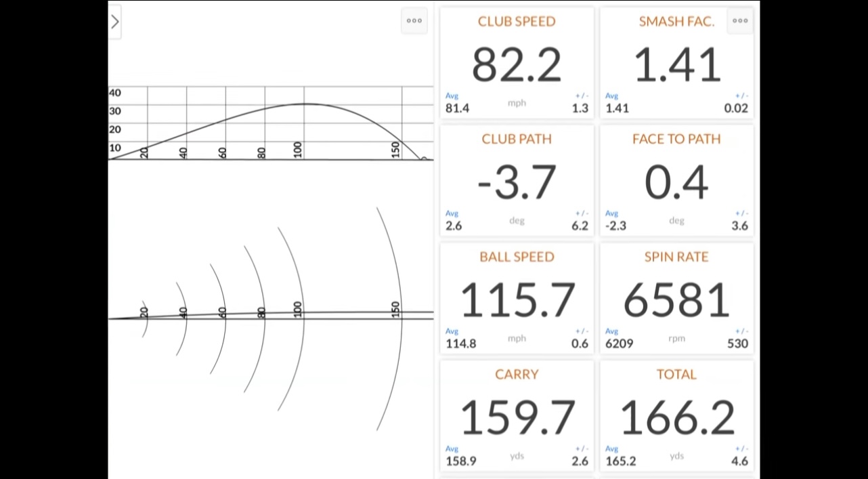The image size is (868, 479).
Task: Tap the Spin Rate reading 6581
Action: pyautogui.click(x=676, y=300)
